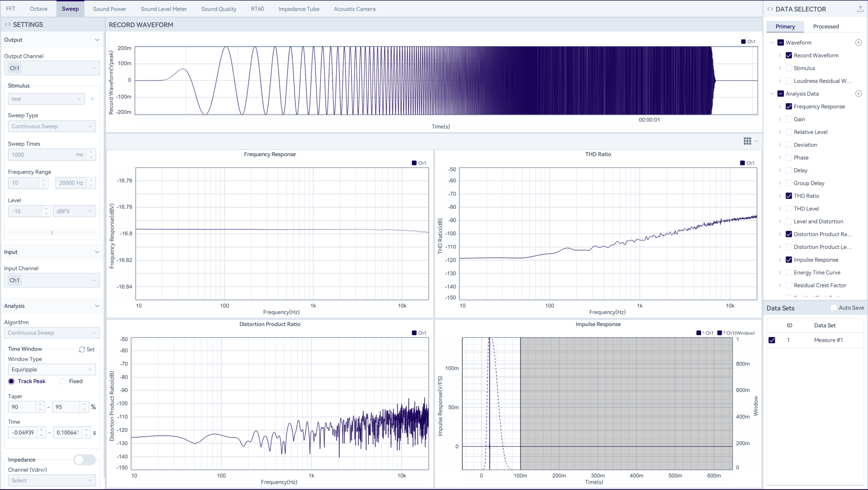The image size is (868, 490).
Task: Click the refresh Set icon in Time Window
Action: pyautogui.click(x=82, y=350)
